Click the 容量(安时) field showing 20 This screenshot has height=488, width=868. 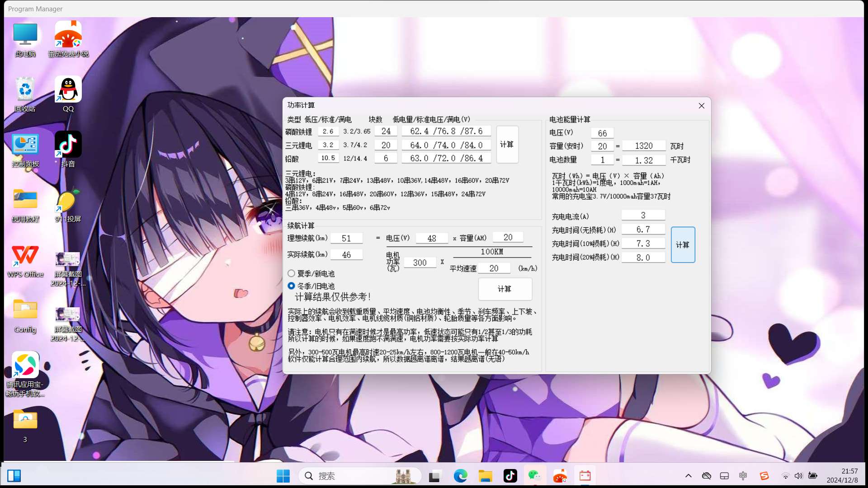tap(602, 146)
